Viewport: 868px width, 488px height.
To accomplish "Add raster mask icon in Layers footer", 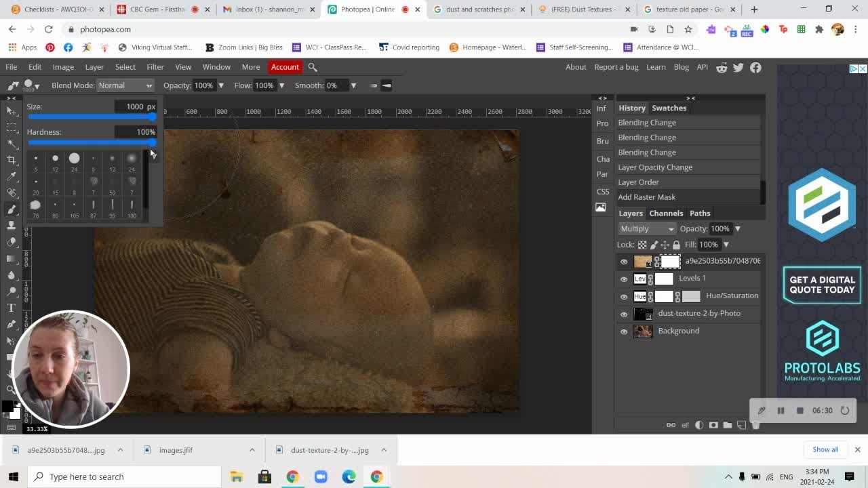I will click(x=713, y=425).
